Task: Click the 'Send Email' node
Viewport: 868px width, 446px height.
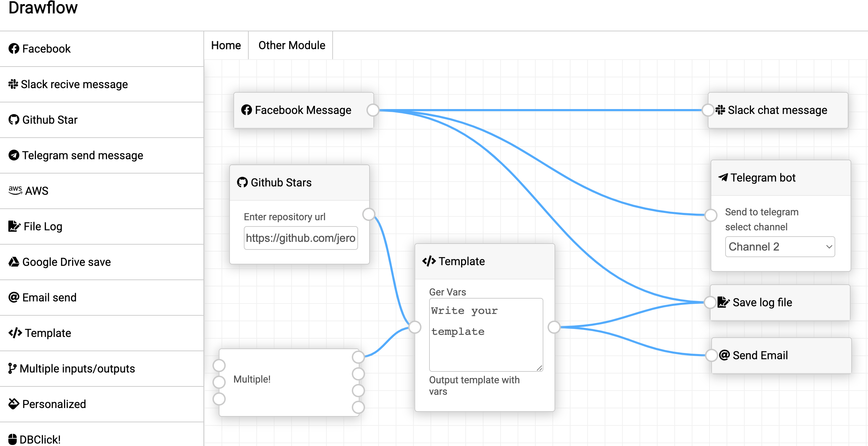Action: pyautogui.click(x=759, y=355)
